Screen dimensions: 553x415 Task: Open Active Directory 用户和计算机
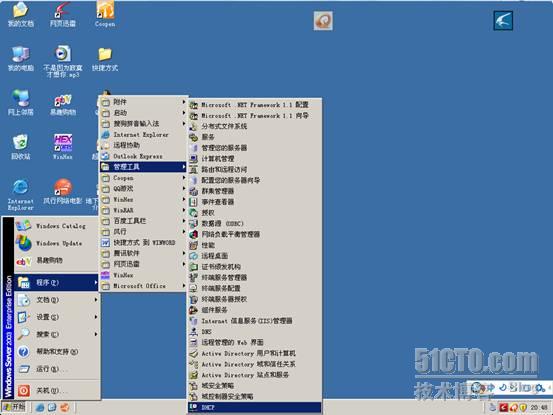coord(255,353)
